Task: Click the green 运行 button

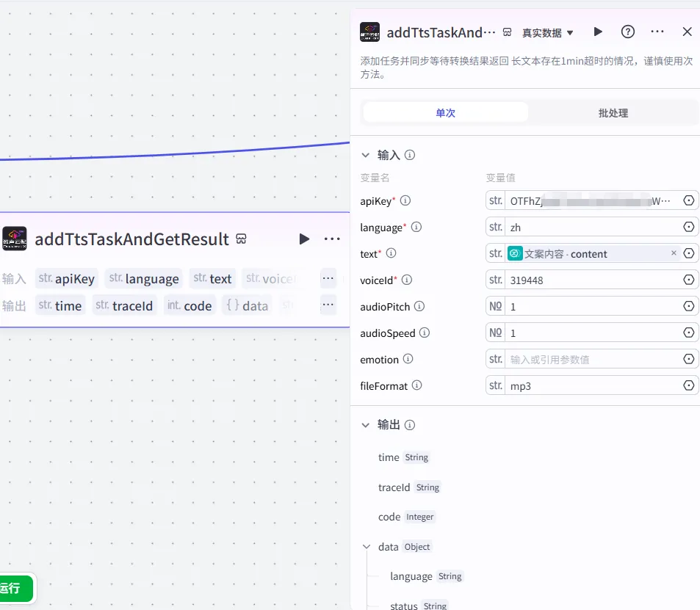Action: [x=15, y=589]
